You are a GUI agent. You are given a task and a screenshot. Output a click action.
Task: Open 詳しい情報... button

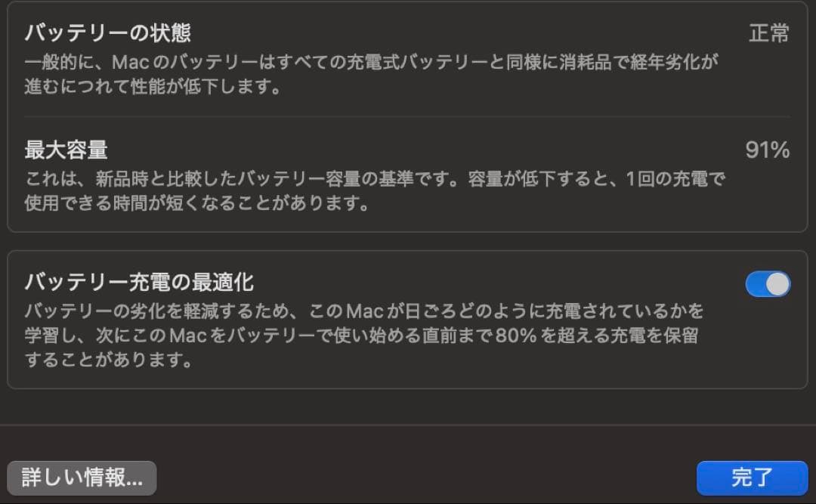(82, 478)
